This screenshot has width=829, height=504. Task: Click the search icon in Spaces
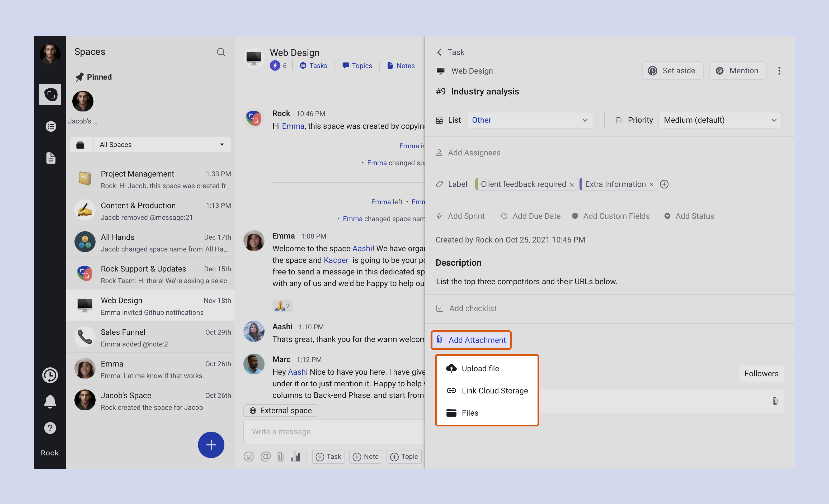[x=221, y=52]
